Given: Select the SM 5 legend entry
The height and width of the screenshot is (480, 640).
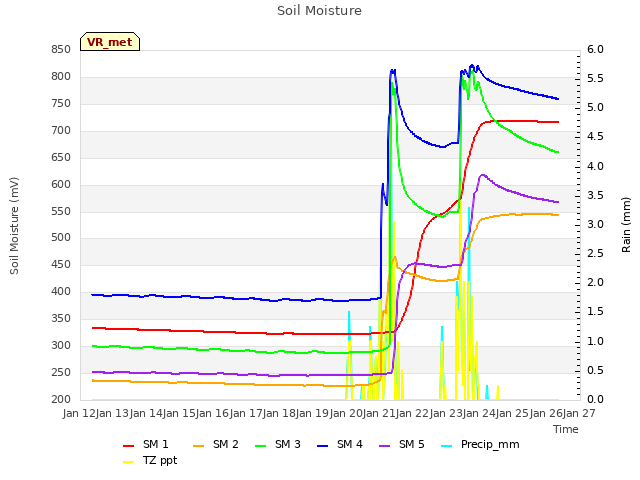Looking at the screenshot, I should pyautogui.click(x=402, y=444).
